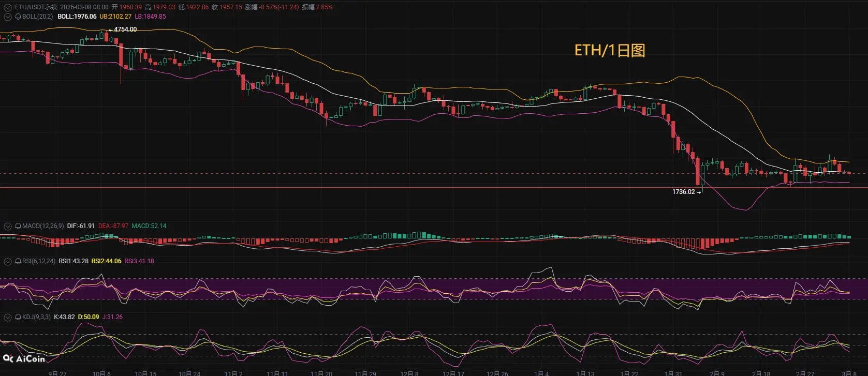Open the ETH/USDT永续 pair name
Viewport: 868px width, 376px height.
(x=36, y=7)
